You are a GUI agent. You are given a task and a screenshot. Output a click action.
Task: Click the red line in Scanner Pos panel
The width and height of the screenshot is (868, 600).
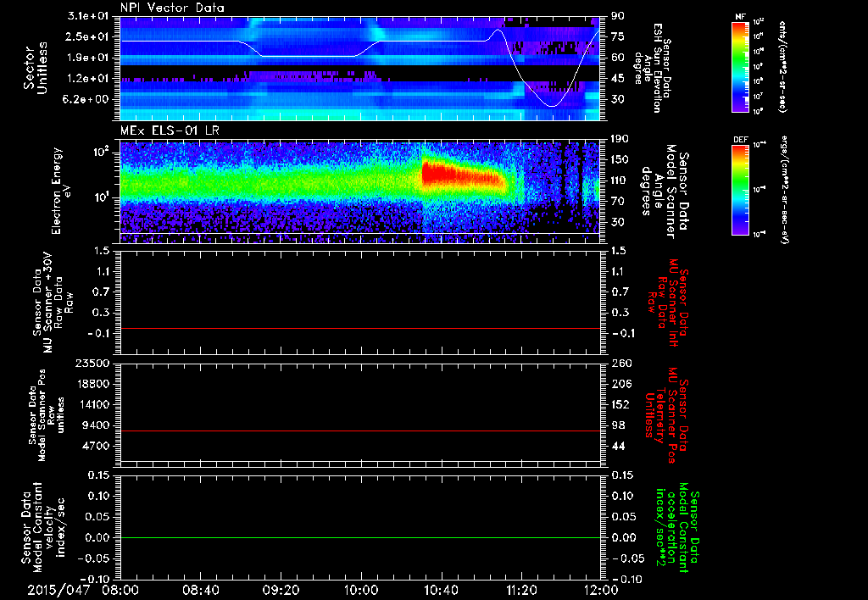click(x=359, y=431)
